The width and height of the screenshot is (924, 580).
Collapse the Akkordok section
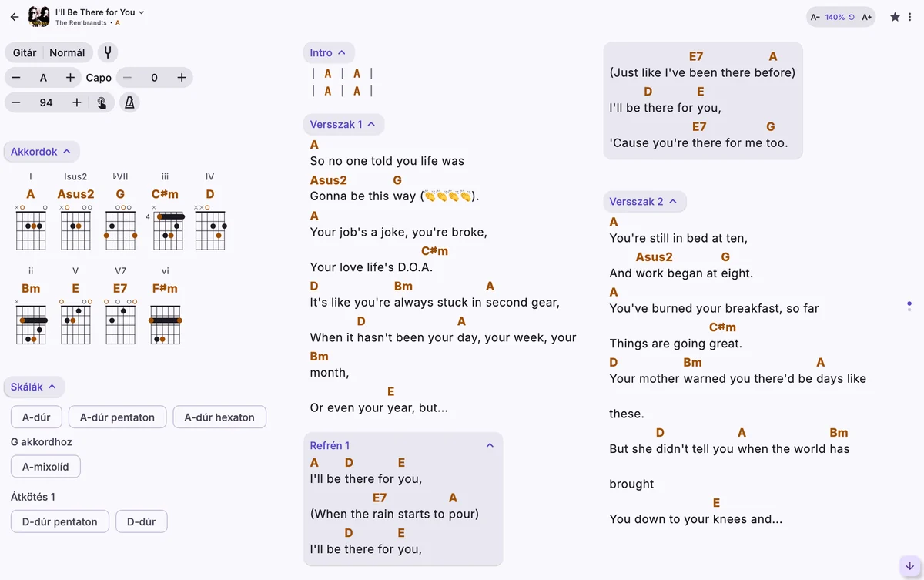click(x=41, y=152)
